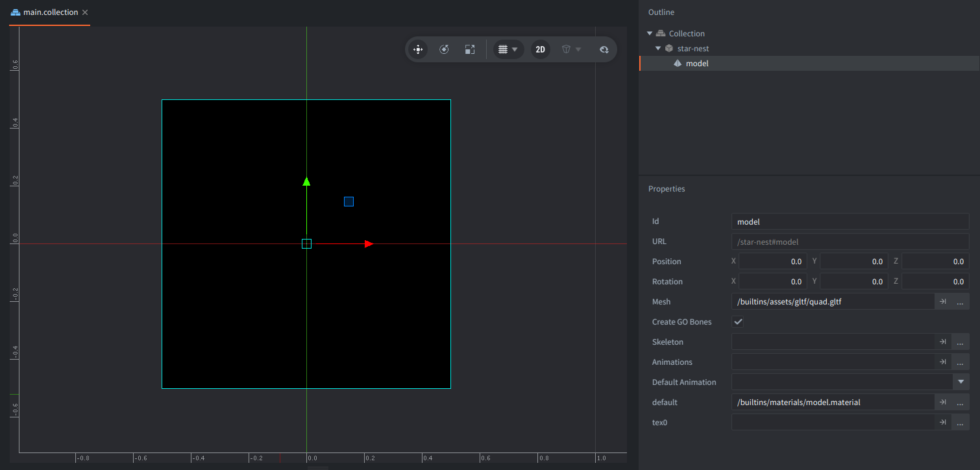
Task: Click the Position Z value field
Action: click(x=935, y=262)
